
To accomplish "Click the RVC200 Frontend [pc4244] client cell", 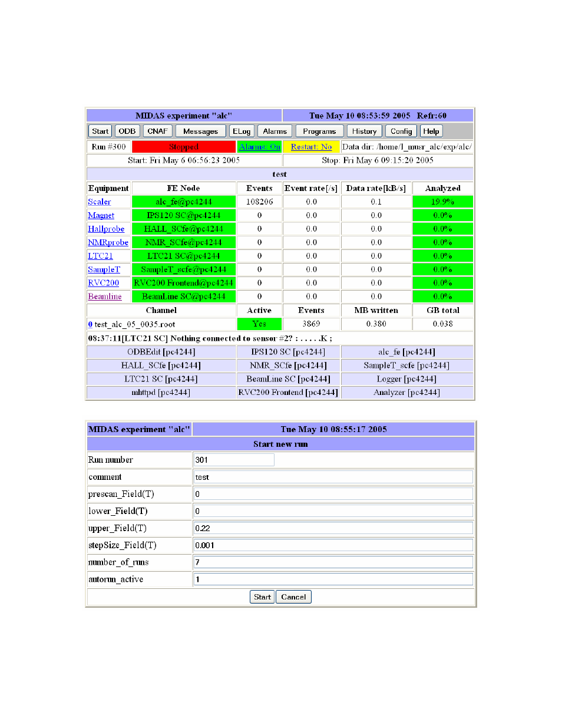I will (x=288, y=393).
